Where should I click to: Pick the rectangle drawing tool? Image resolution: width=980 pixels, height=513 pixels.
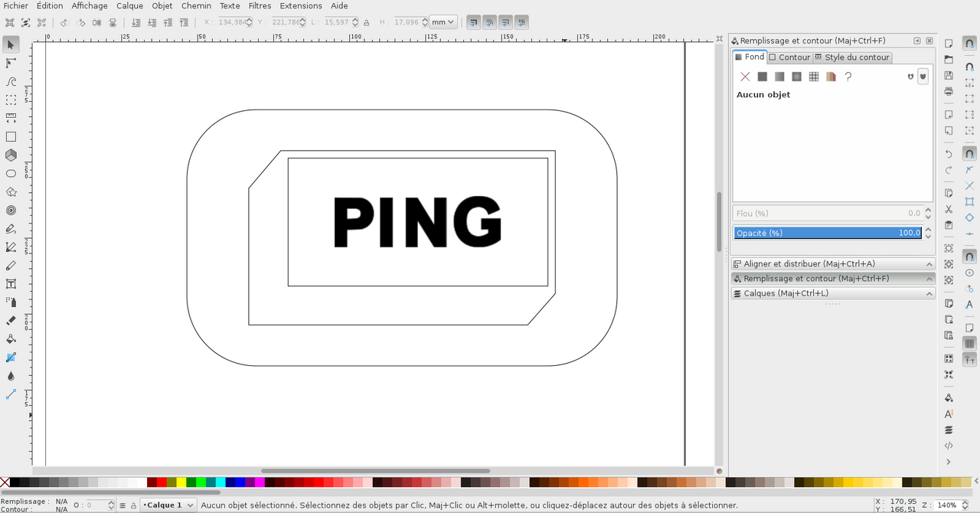tap(11, 137)
